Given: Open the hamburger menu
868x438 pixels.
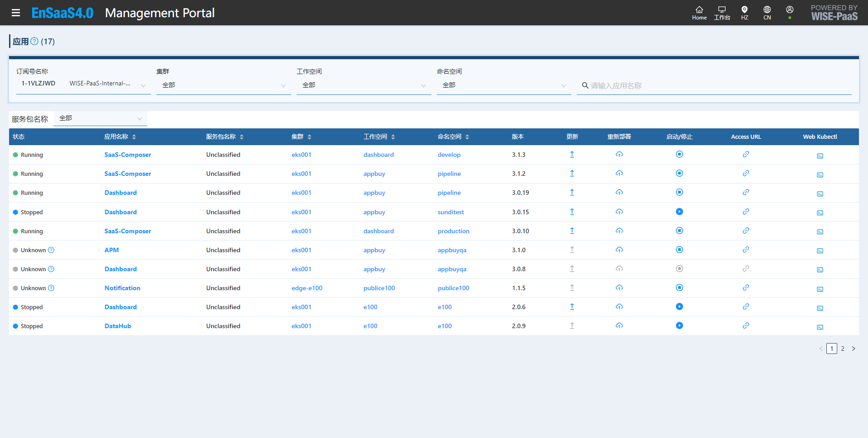Looking at the screenshot, I should point(16,13).
